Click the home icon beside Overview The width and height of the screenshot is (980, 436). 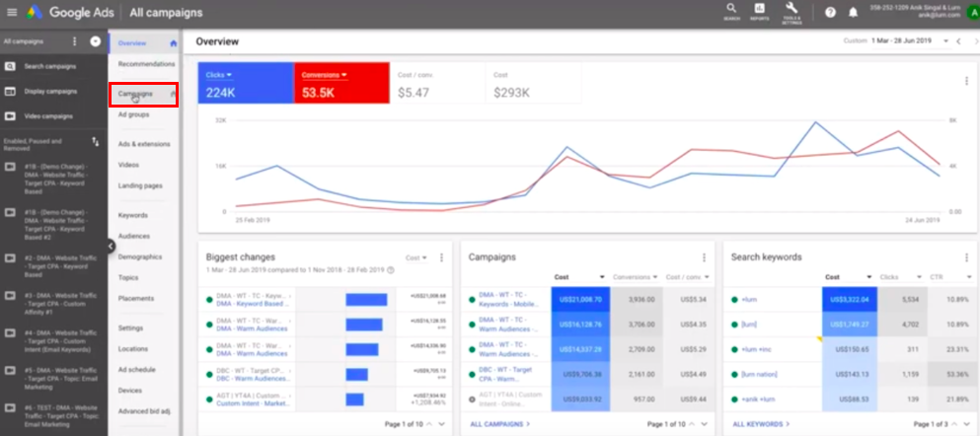point(173,43)
